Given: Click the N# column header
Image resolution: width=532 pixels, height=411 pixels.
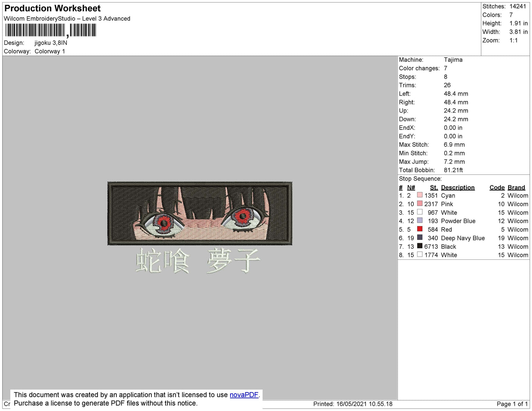Looking at the screenshot, I should (411, 187).
